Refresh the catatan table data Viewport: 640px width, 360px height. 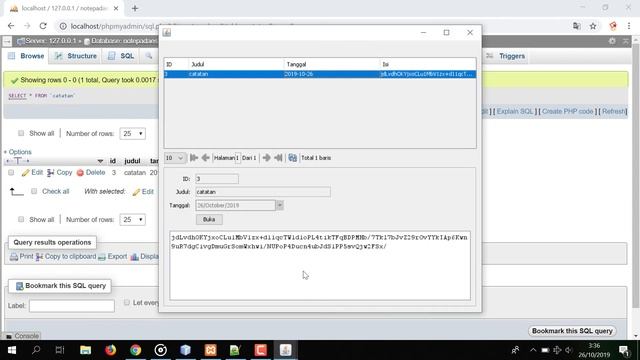coord(292,158)
